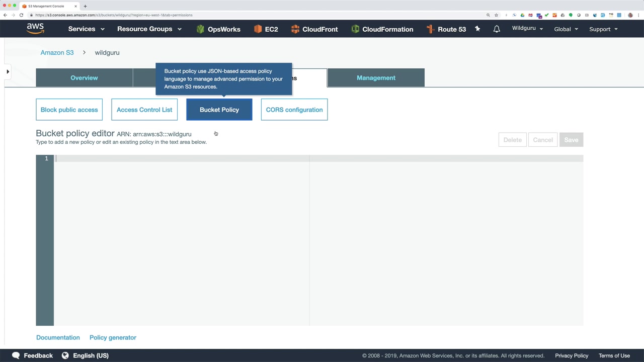This screenshot has height=362, width=644.
Task: Open the Chrome profile avatar
Action: point(630,15)
